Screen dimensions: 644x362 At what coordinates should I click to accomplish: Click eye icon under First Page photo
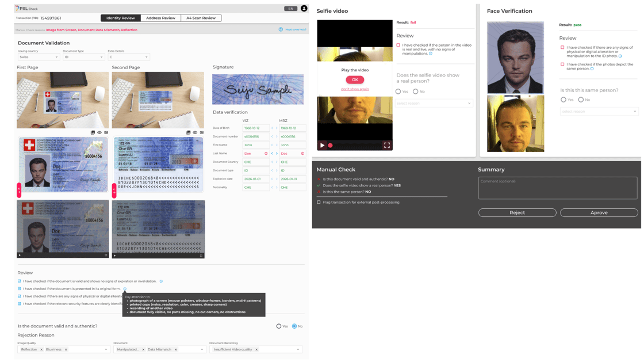[x=99, y=132]
